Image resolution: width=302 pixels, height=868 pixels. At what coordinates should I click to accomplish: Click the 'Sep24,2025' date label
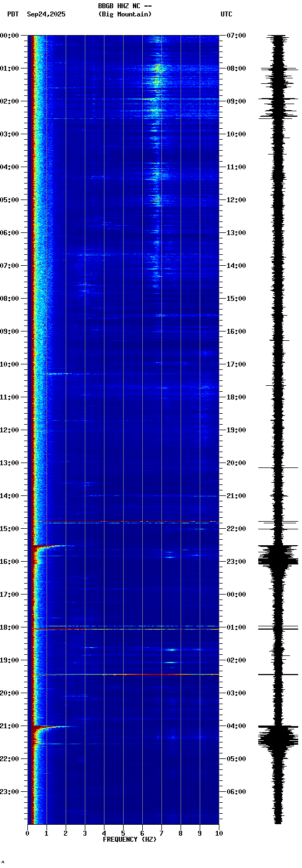[x=46, y=14]
